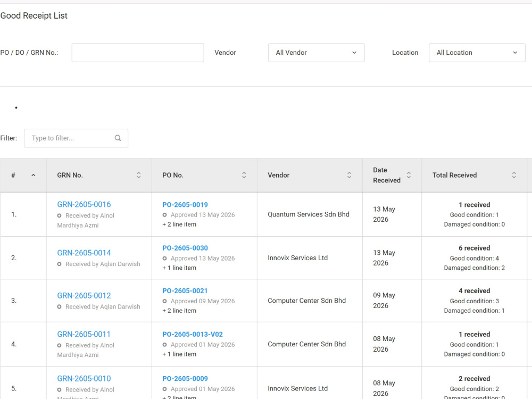
Task: Open GRN-2605-0016 receipt link
Action: tap(84, 205)
